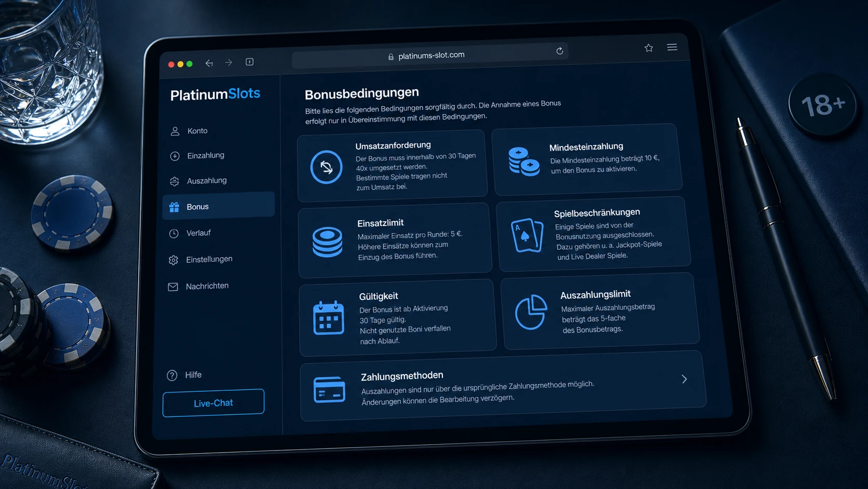Click the Einzahlung plus-circle icon
Screen dimensions: 868x489
tap(174, 156)
